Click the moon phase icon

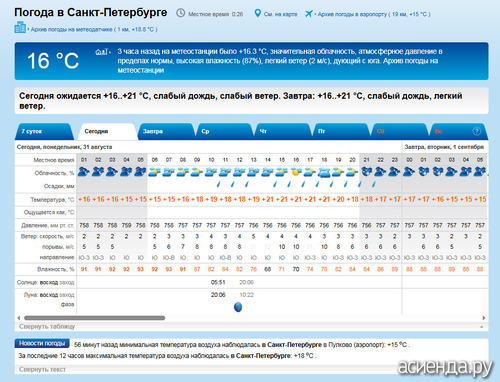click(x=238, y=307)
